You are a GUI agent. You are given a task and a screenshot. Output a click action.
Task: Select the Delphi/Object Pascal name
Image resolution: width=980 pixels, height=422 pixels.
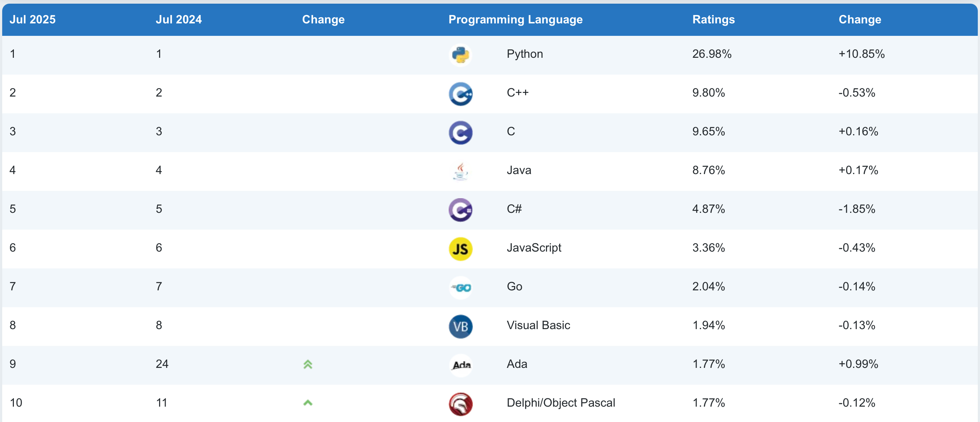[x=561, y=403]
